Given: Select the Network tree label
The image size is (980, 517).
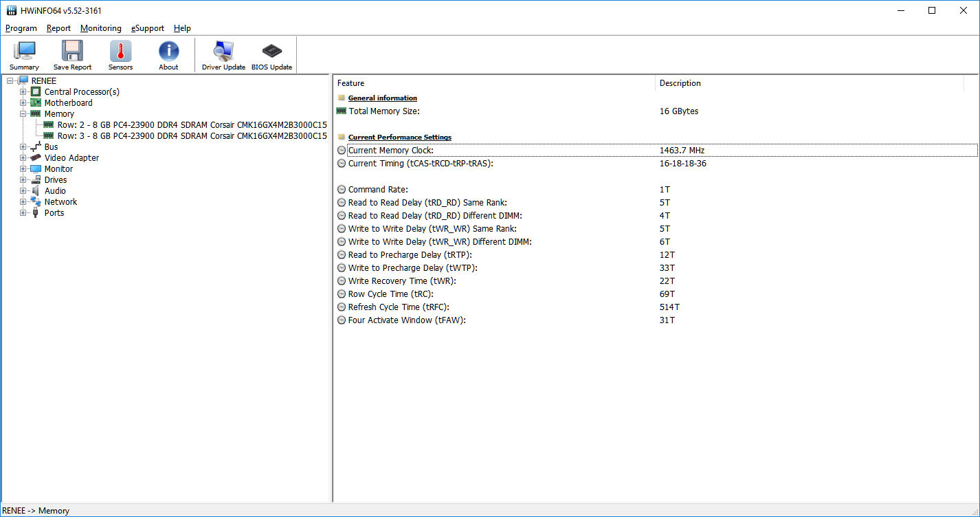Looking at the screenshot, I should [61, 201].
